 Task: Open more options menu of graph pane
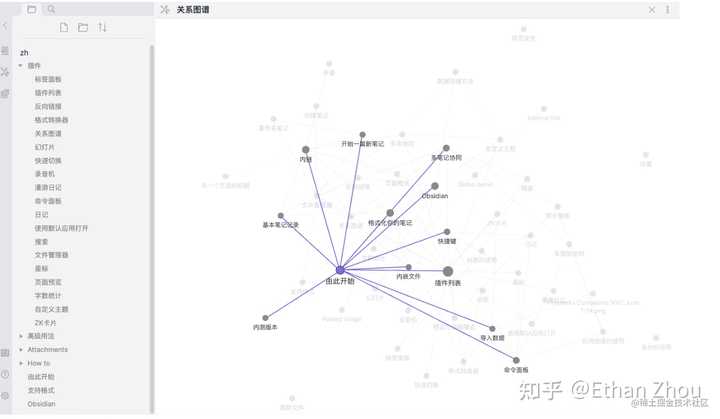(668, 9)
